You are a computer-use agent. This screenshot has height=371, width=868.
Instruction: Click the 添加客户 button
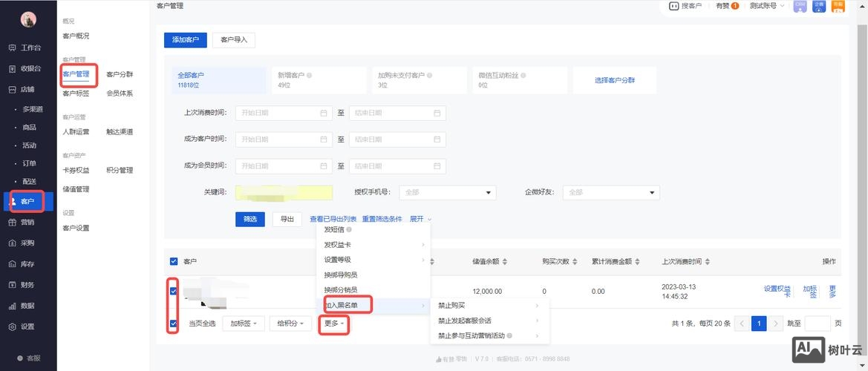tap(185, 40)
